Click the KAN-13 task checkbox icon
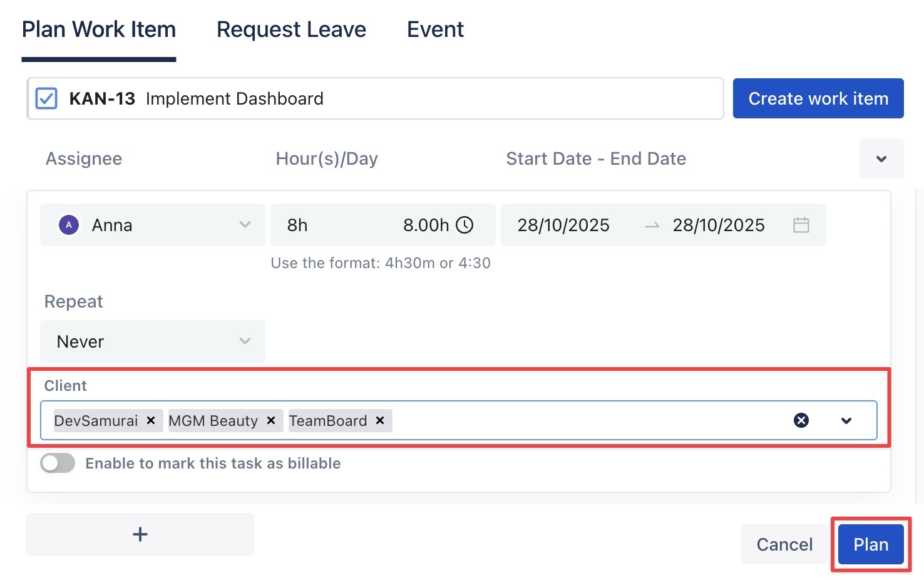The width and height of the screenshot is (924, 580). click(46, 98)
